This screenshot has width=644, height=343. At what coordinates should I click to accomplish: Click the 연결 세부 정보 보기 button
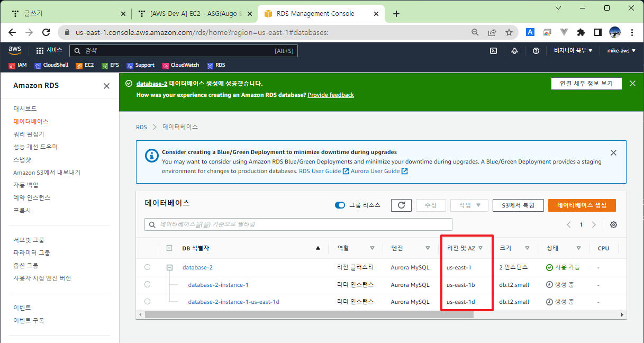coord(586,84)
